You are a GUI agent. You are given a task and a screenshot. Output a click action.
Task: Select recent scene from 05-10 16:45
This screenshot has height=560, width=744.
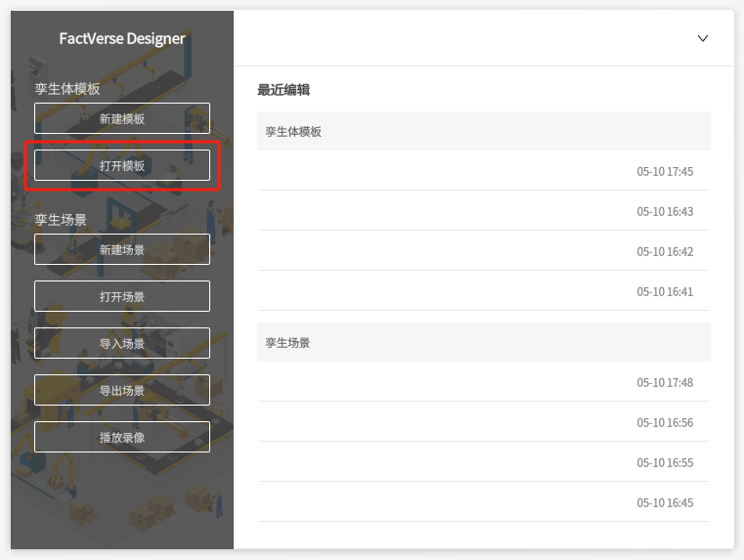pyautogui.click(x=484, y=502)
